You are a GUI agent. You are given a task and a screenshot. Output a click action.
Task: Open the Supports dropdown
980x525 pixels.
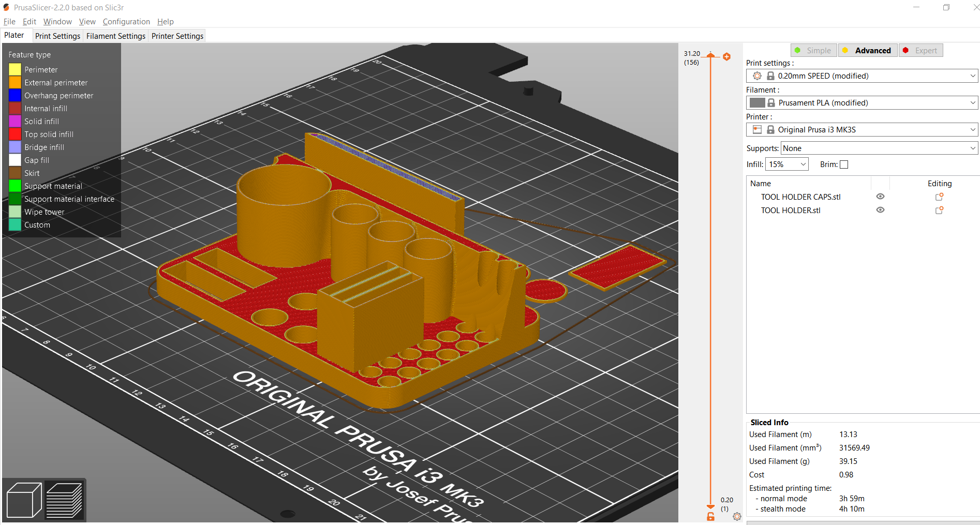click(879, 148)
